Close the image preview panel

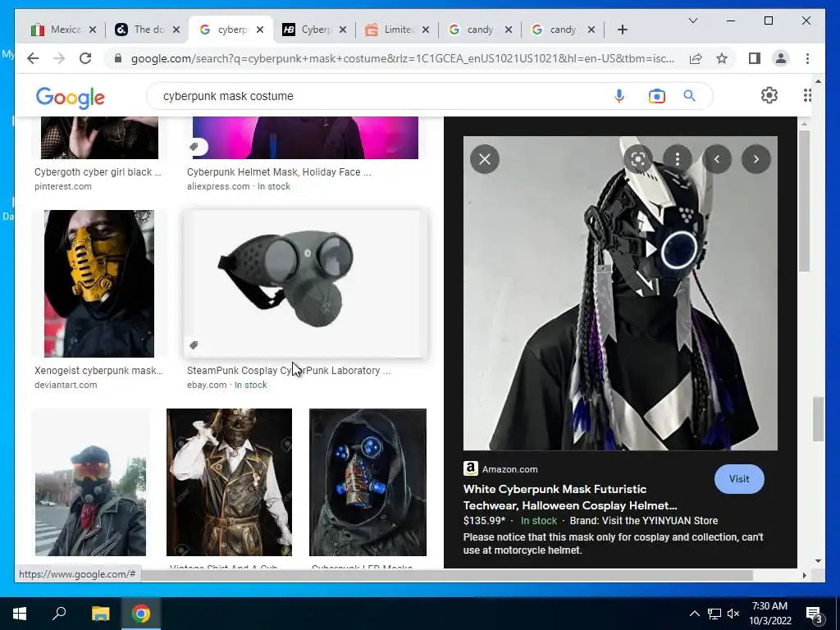click(485, 159)
